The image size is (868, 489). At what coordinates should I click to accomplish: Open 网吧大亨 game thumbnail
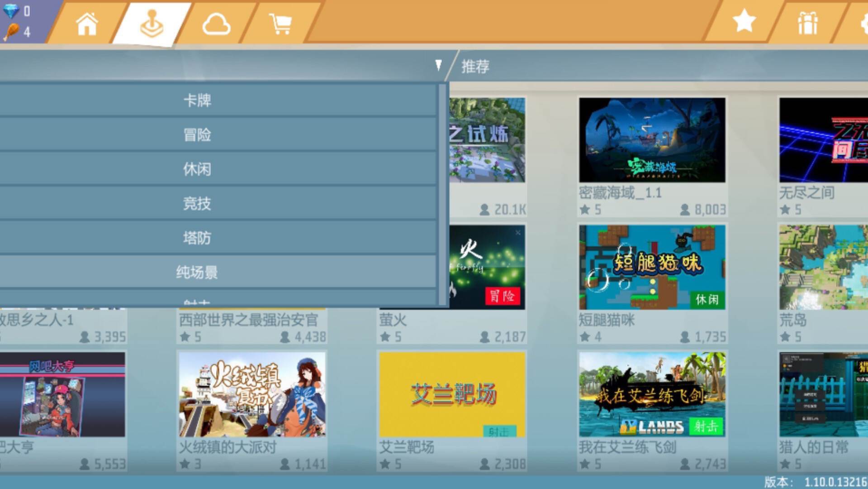(62, 394)
